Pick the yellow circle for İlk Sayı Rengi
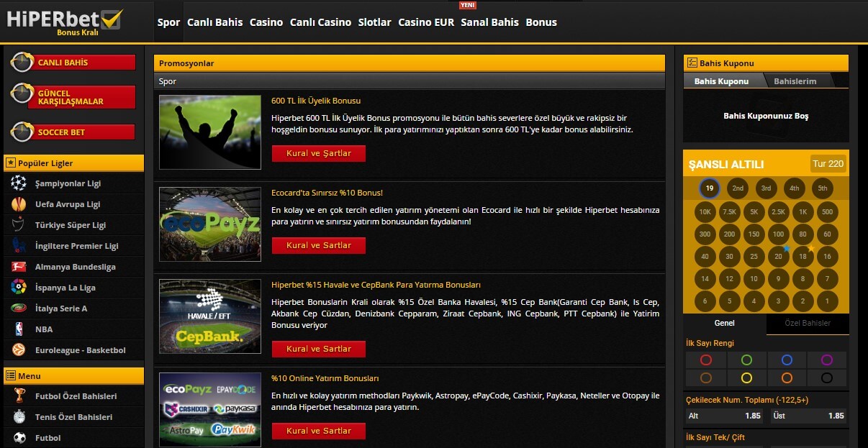The height and width of the screenshot is (448, 868). [x=746, y=378]
